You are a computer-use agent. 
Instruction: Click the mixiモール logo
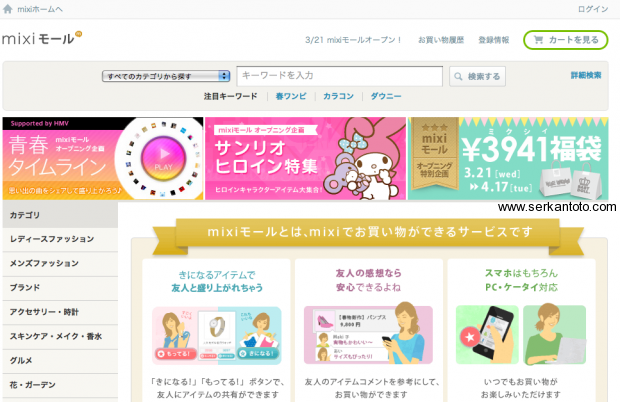42,39
